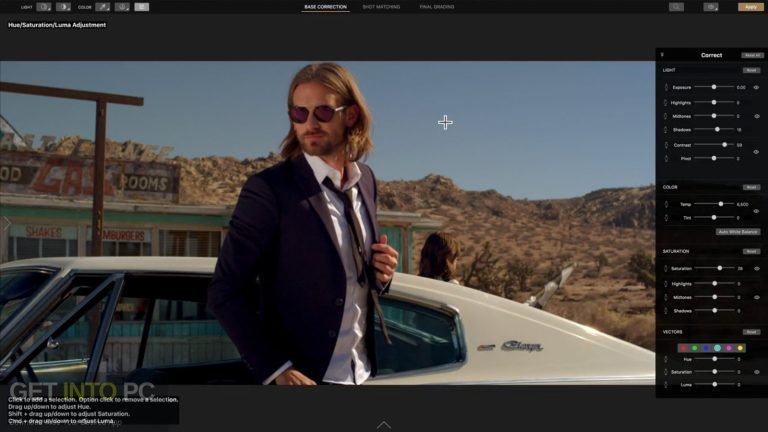The width and height of the screenshot is (768, 432).
Task: Expand the bottom panel with up chevron
Action: [384, 425]
